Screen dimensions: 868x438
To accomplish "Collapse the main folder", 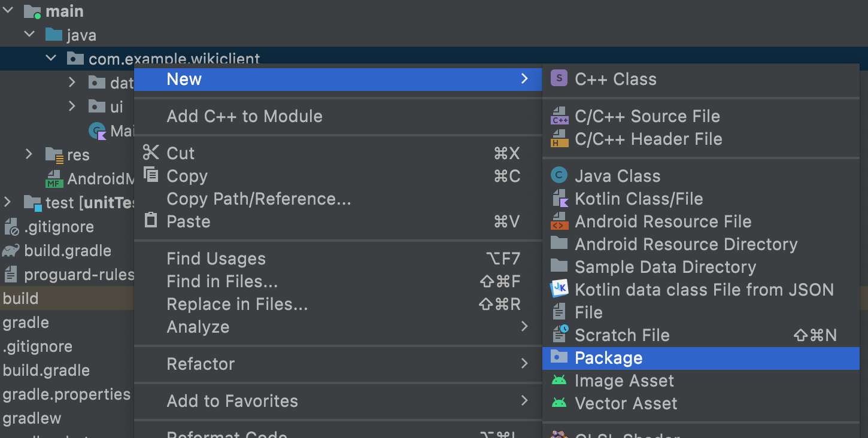I will click(x=8, y=11).
